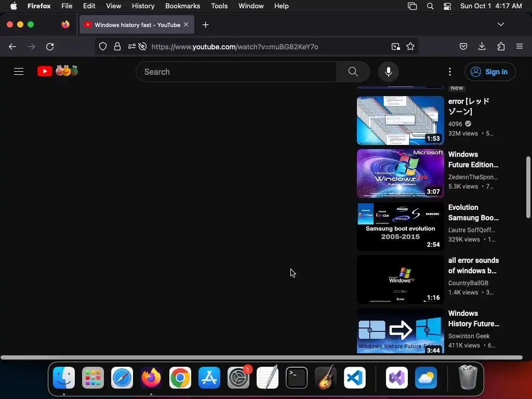
Task: Open the View menu
Action: [x=113, y=6]
